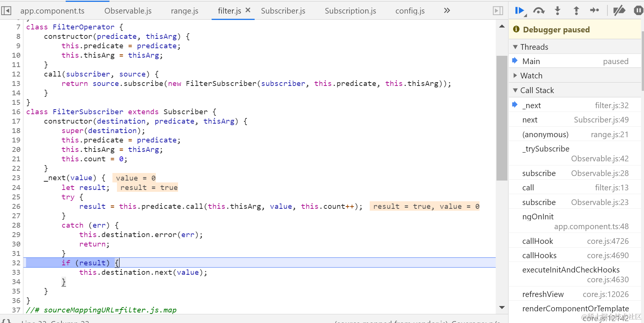Select the _trySubscribe call frame
Image resolution: width=644 pixels, height=323 pixels.
[575, 153]
